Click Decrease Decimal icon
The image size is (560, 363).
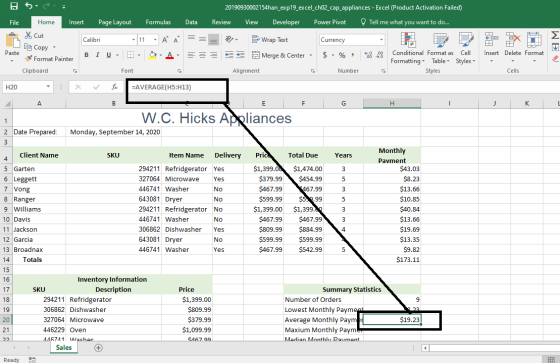[380, 55]
